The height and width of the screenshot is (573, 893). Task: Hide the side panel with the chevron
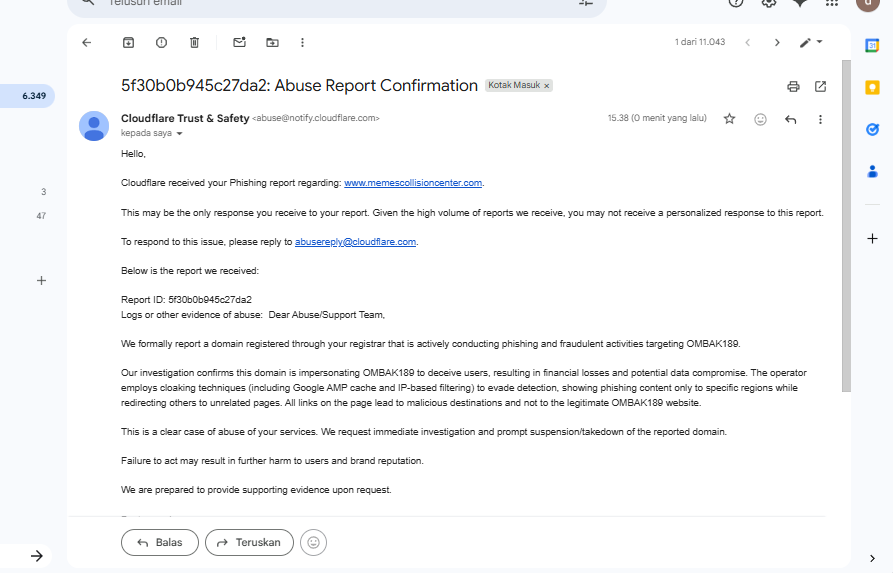[872, 558]
